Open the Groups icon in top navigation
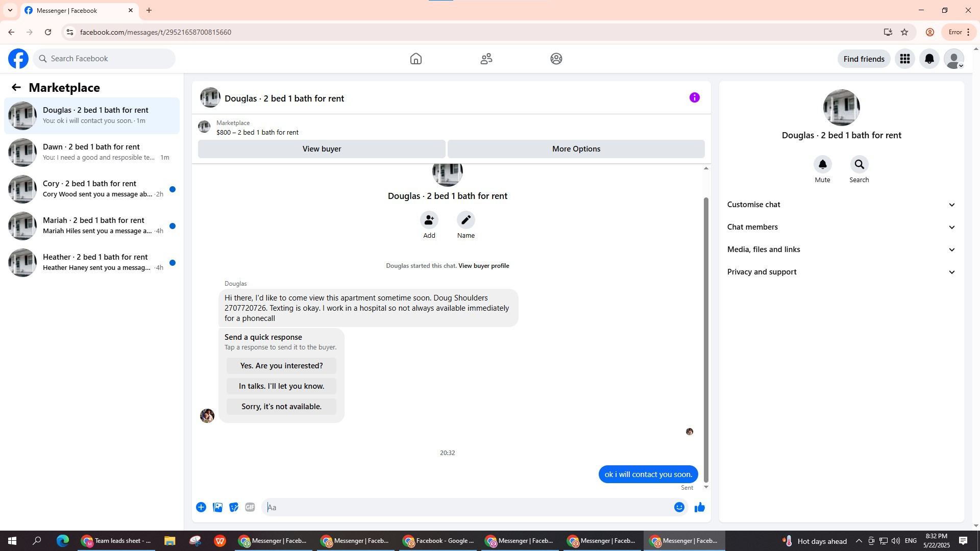The width and height of the screenshot is (980, 551). 556,59
